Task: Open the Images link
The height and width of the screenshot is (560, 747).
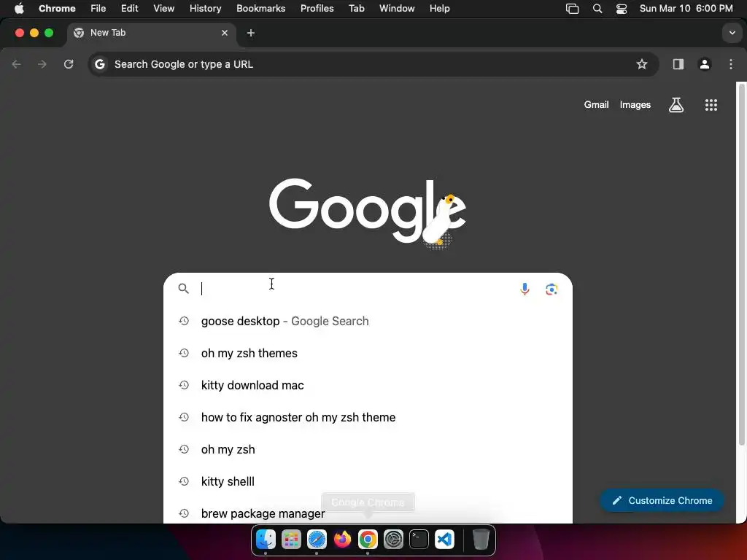Action: pos(635,105)
